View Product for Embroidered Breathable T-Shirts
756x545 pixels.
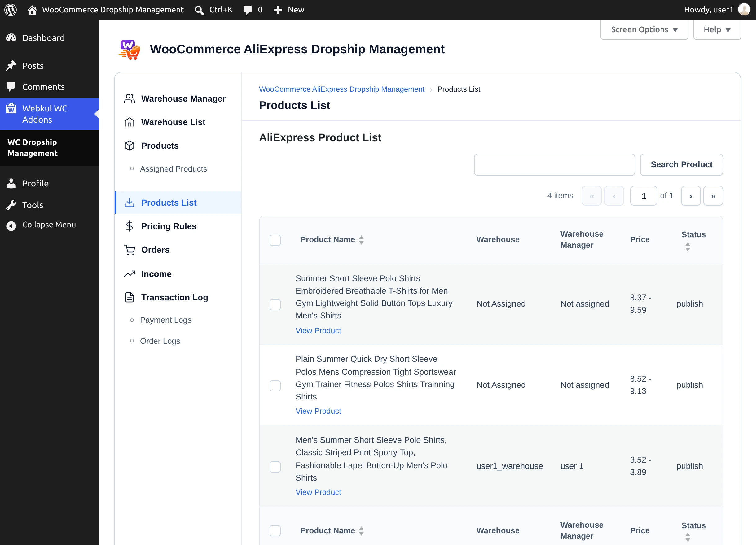tap(318, 330)
